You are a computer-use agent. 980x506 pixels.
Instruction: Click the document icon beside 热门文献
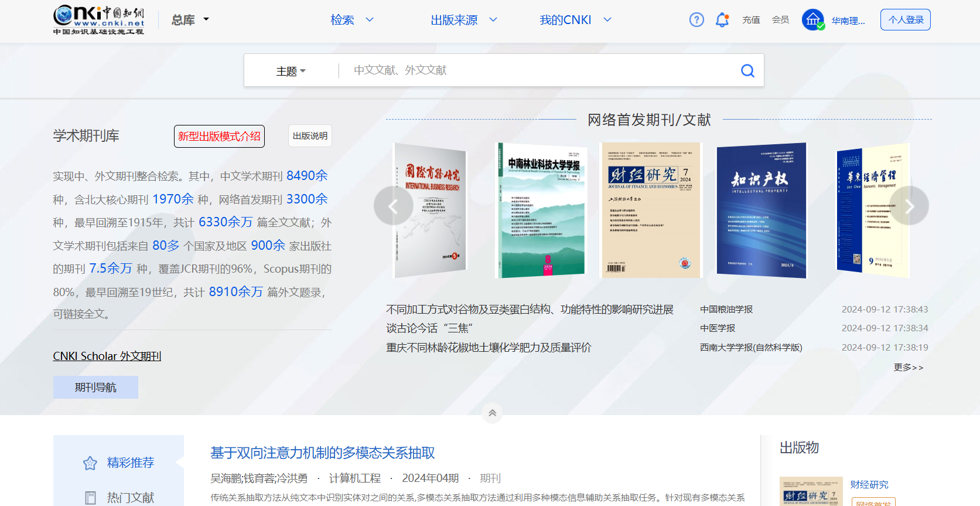90,498
